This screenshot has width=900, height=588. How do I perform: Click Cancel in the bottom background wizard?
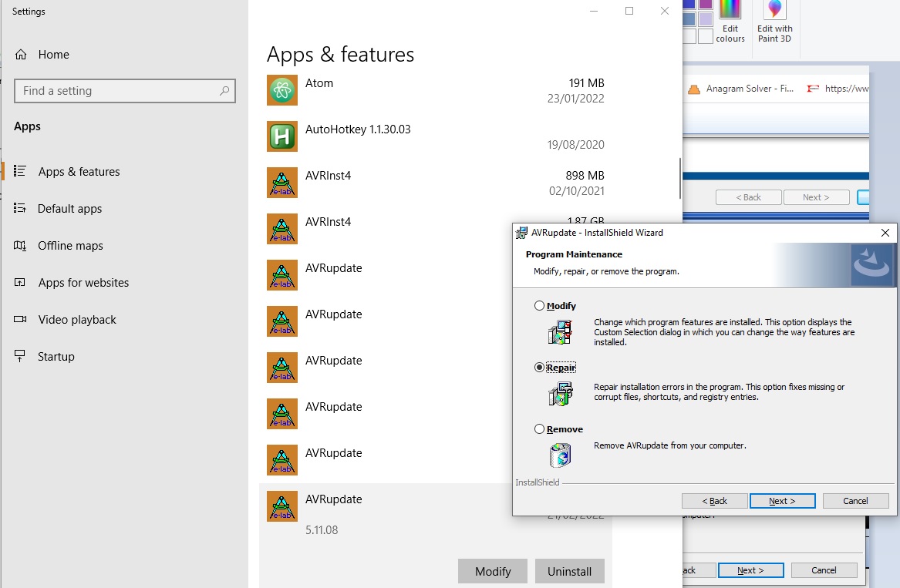[824, 570]
